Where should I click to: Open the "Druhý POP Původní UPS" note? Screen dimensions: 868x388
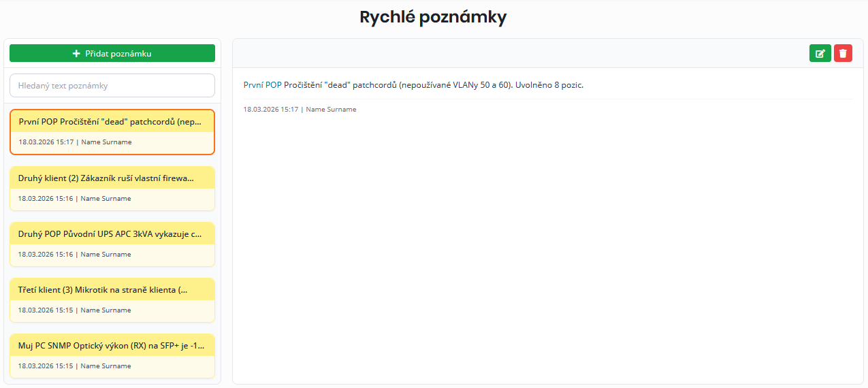tap(112, 234)
